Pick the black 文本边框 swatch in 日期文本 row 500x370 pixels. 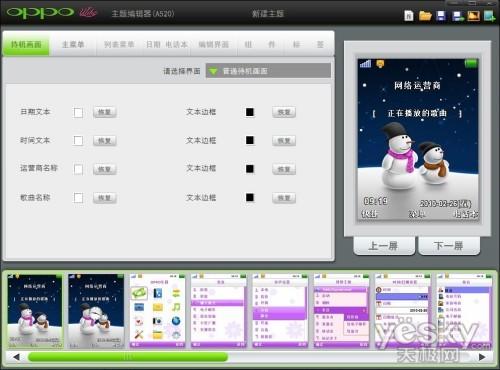click(x=250, y=112)
